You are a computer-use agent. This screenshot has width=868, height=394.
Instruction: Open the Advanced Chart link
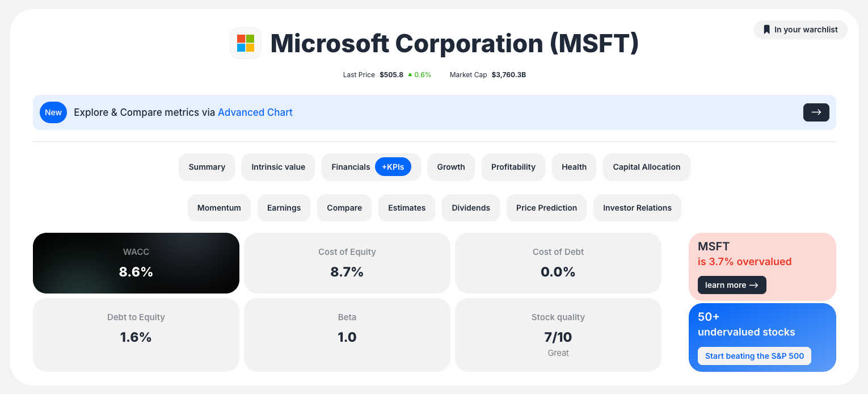[x=255, y=112]
